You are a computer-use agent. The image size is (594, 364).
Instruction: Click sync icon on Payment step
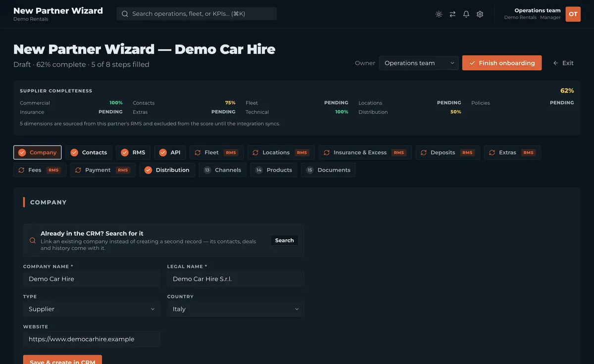pyautogui.click(x=78, y=170)
